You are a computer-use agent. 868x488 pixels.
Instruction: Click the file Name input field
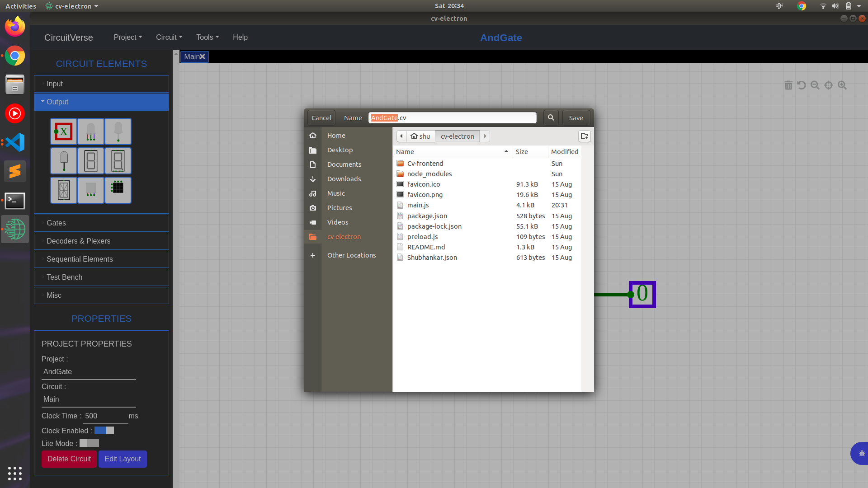pyautogui.click(x=452, y=118)
